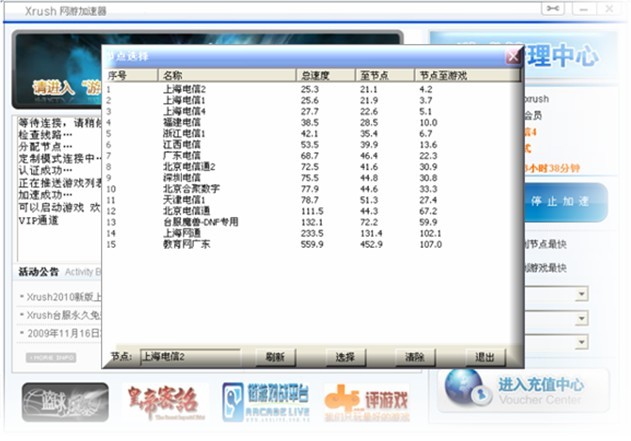Open the second dropdown in the right panel

[581, 318]
